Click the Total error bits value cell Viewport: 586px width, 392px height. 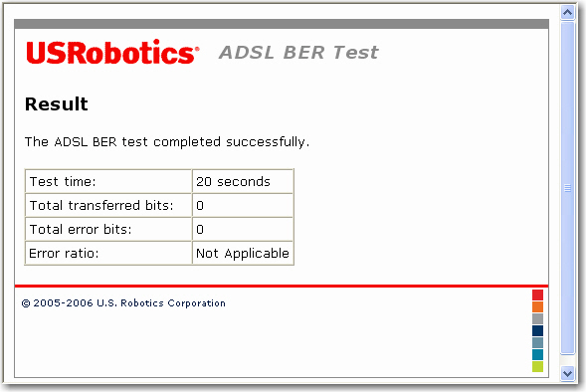coord(243,230)
